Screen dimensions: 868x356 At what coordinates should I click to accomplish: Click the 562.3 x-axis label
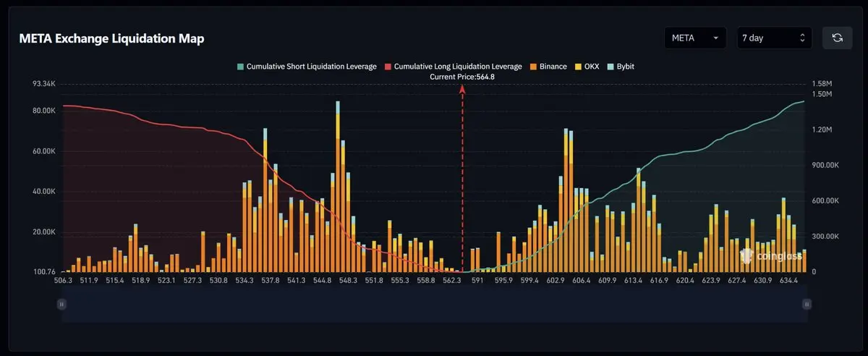click(452, 280)
